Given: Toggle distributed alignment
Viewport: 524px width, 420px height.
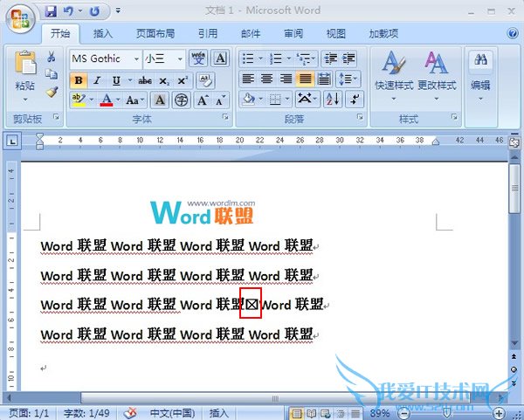Looking at the screenshot, I should coord(324,79).
